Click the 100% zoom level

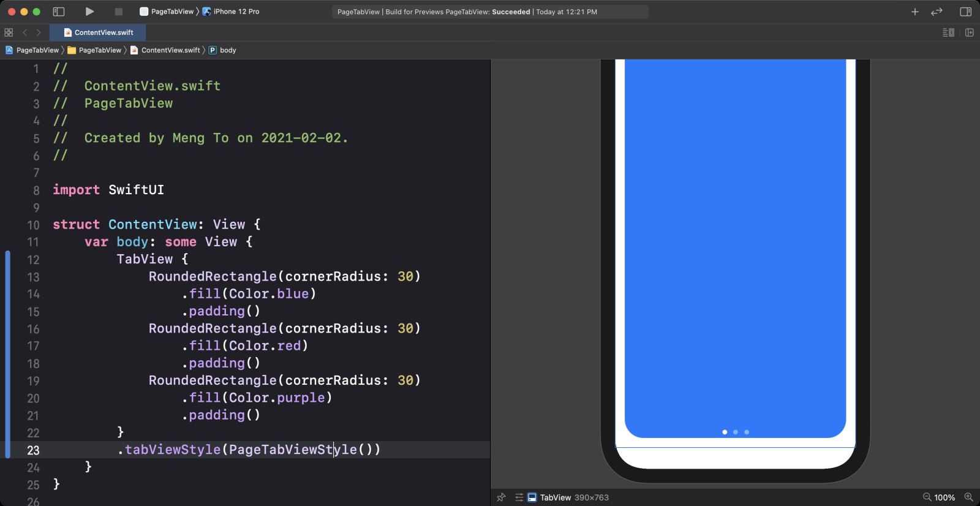(x=944, y=497)
